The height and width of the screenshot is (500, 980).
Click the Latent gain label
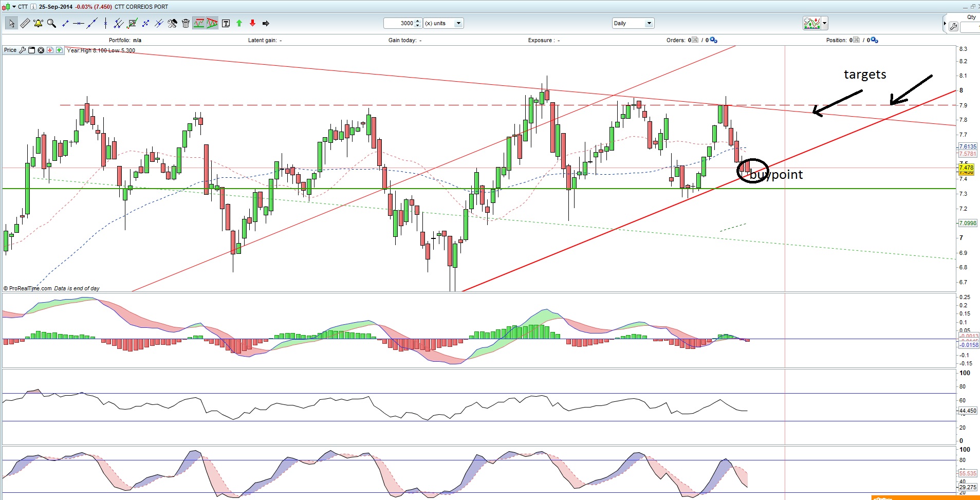click(265, 40)
